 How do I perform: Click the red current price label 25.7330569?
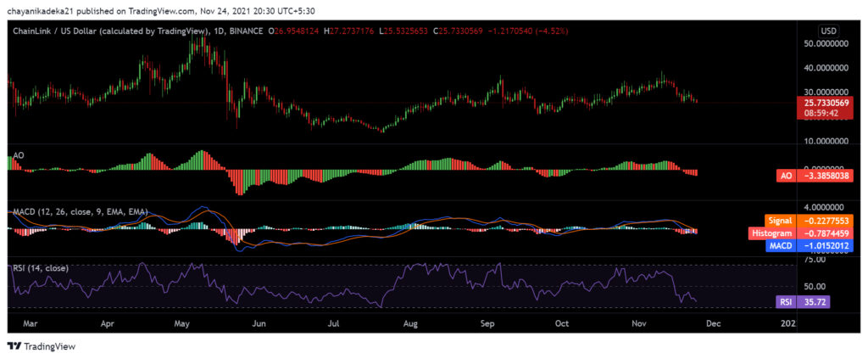(x=824, y=103)
